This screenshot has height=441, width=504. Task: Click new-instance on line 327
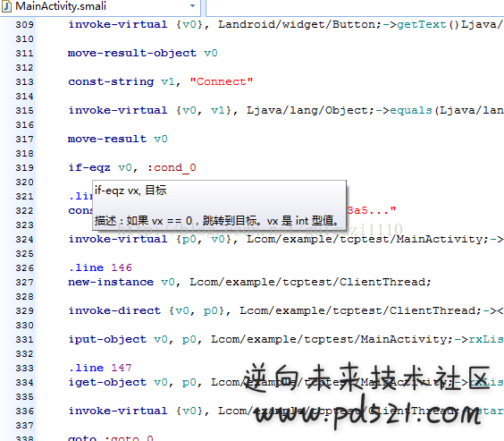click(x=111, y=282)
